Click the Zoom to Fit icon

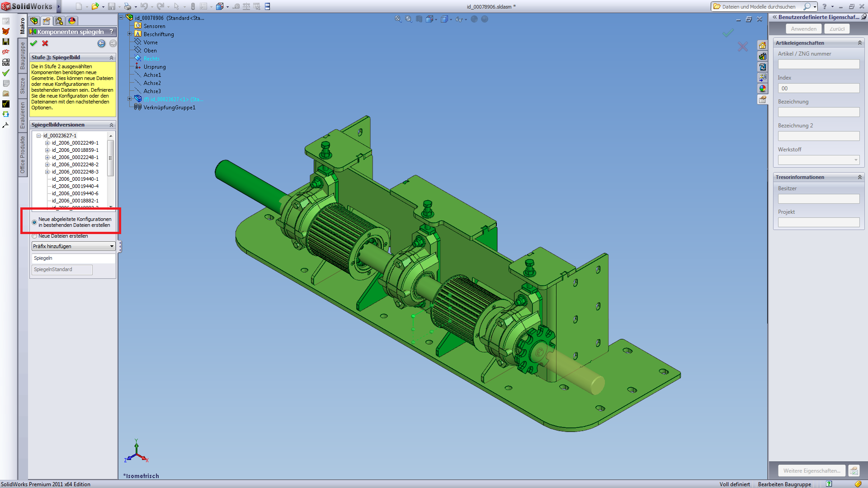click(x=398, y=19)
